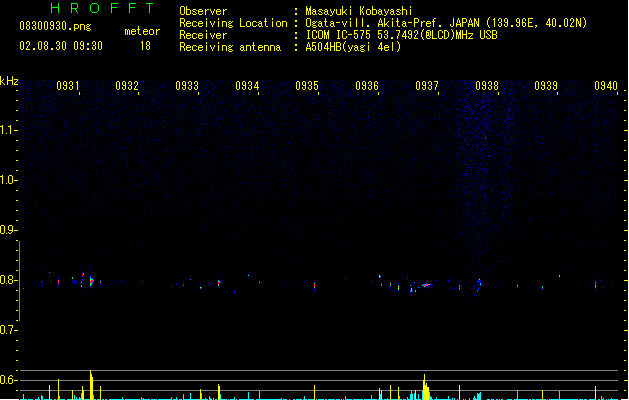Click the timestamp 02.08.30 09:30
Image resolution: width=629 pixels, height=400 pixels.
point(61,46)
